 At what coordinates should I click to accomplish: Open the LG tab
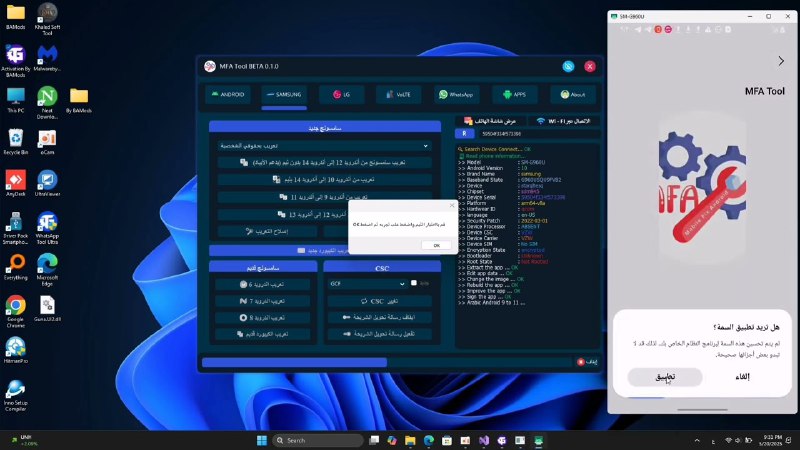341,94
